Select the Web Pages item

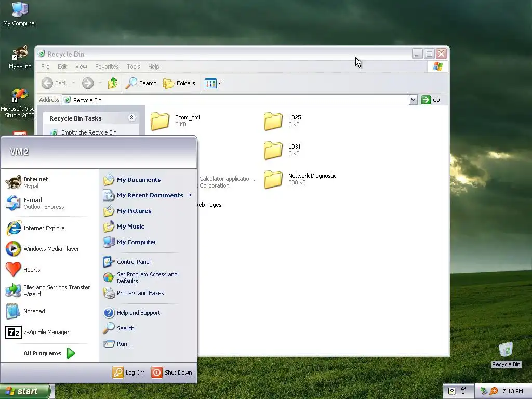pos(209,205)
